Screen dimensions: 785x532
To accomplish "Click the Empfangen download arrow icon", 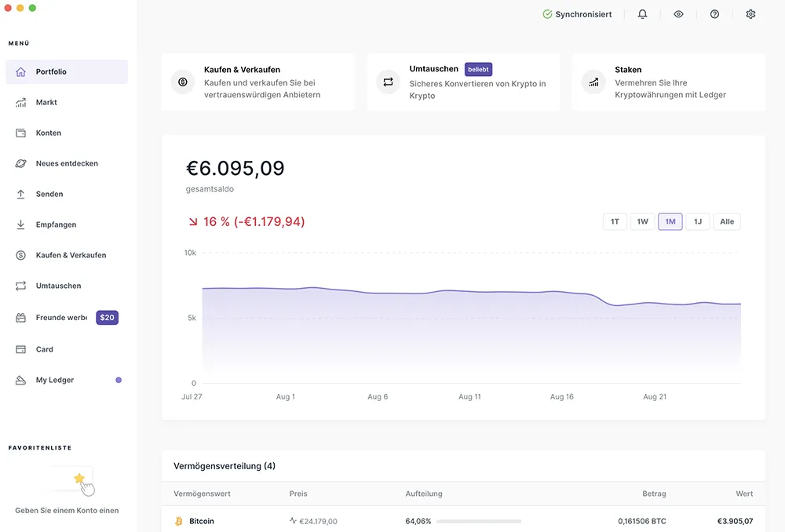I will tap(20, 224).
